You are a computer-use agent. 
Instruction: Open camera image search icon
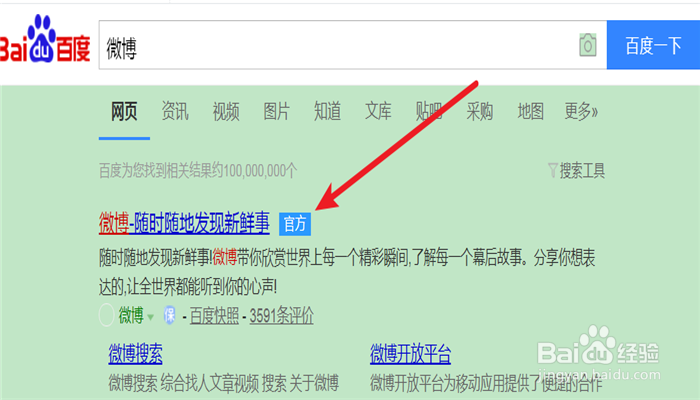pyautogui.click(x=588, y=45)
